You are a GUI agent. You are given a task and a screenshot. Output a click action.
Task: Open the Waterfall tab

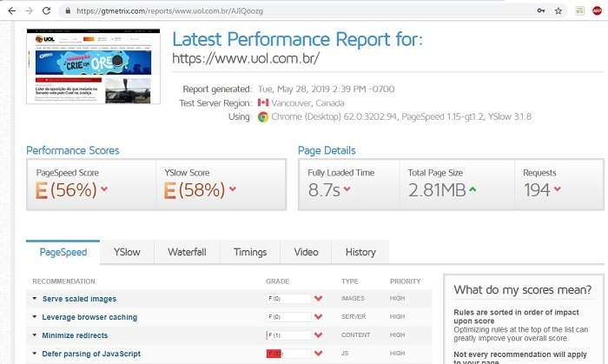[x=187, y=252]
